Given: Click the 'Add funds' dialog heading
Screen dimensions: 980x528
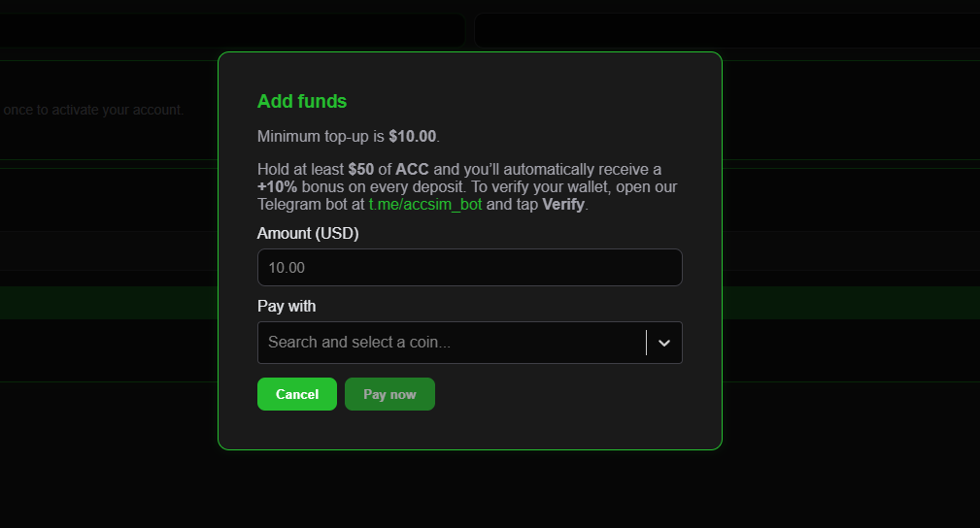Looking at the screenshot, I should tap(302, 101).
